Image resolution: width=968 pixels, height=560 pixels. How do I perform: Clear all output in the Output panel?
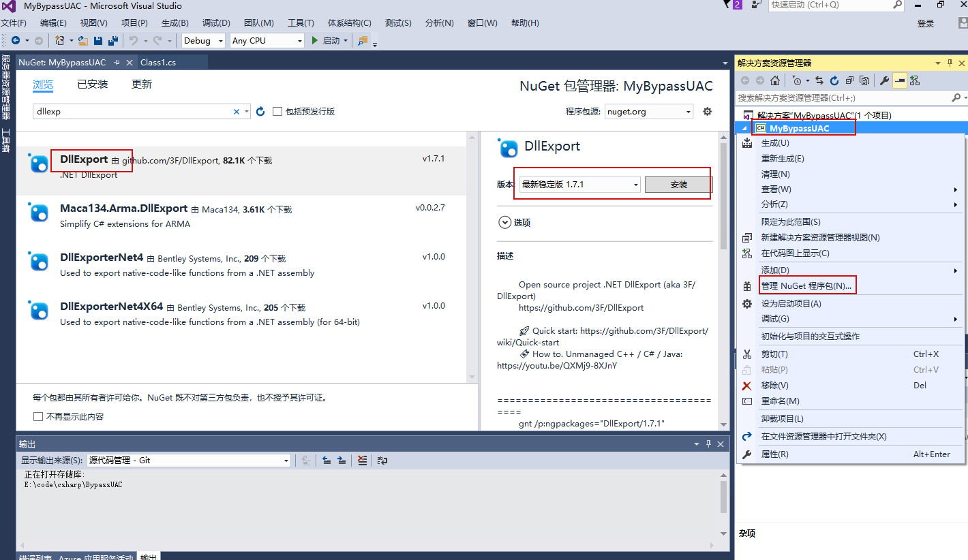pos(363,461)
